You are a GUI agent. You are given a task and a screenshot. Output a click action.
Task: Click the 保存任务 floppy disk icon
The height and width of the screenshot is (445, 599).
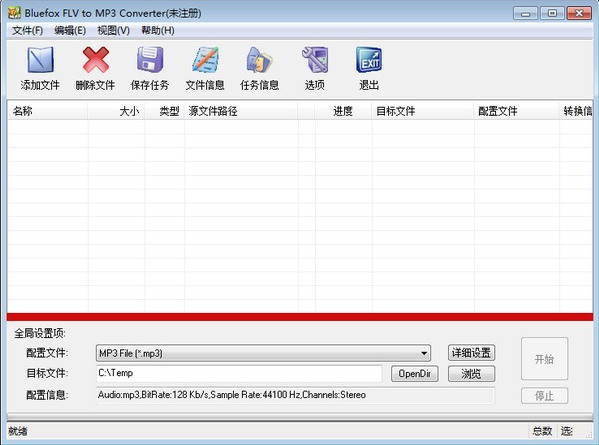click(150, 60)
